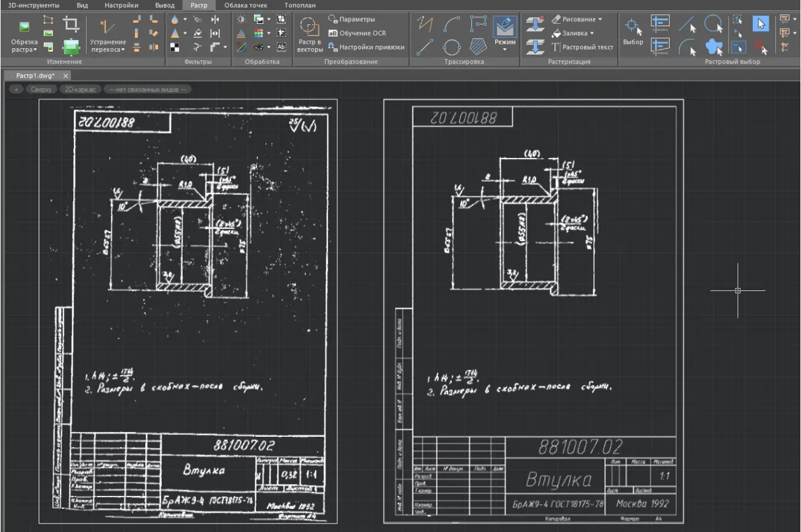Open the Рисование dropdown menu
801x532 pixels.
pyautogui.click(x=577, y=20)
